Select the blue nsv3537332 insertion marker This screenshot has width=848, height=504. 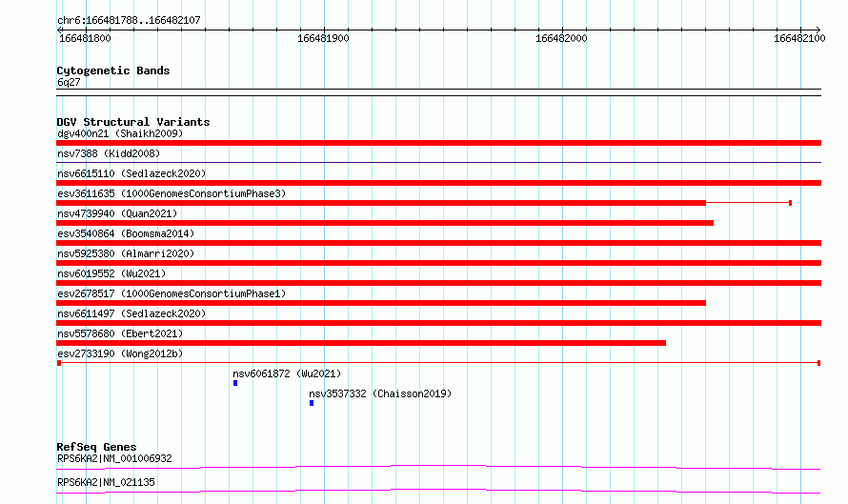tap(312, 403)
